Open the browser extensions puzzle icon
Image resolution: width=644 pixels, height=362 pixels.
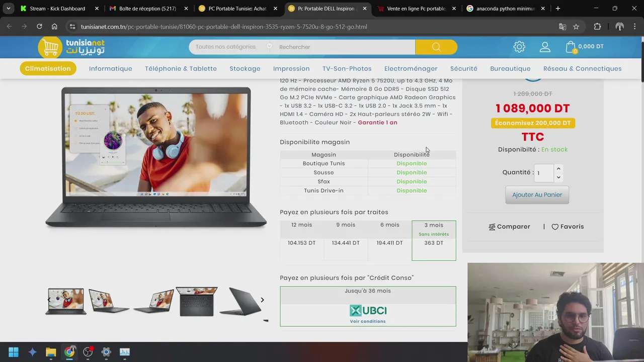pyautogui.click(x=597, y=27)
